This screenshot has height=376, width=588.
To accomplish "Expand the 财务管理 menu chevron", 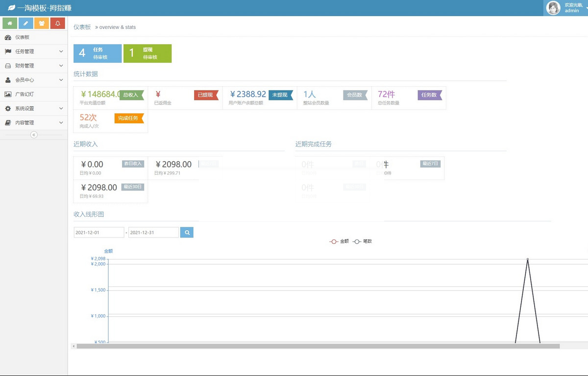I will (x=61, y=66).
